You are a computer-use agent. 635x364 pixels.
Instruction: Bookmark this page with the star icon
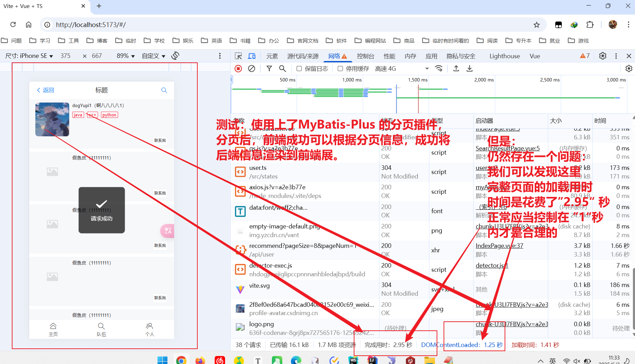click(537, 25)
